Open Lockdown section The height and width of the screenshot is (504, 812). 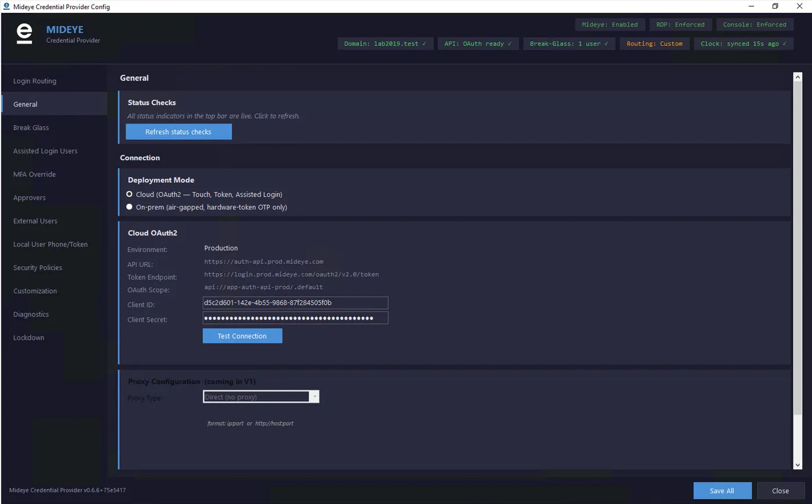(x=54, y=338)
